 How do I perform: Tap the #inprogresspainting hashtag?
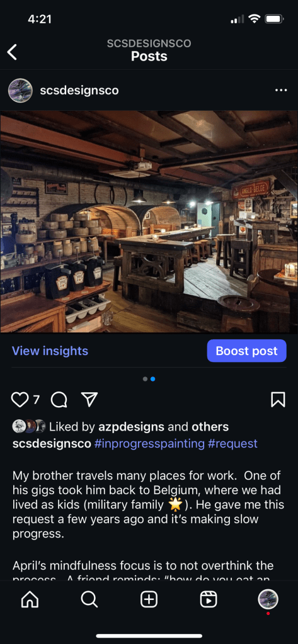[x=149, y=444]
